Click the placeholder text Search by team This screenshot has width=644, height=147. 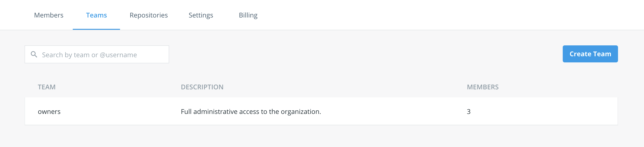pyautogui.click(x=90, y=55)
